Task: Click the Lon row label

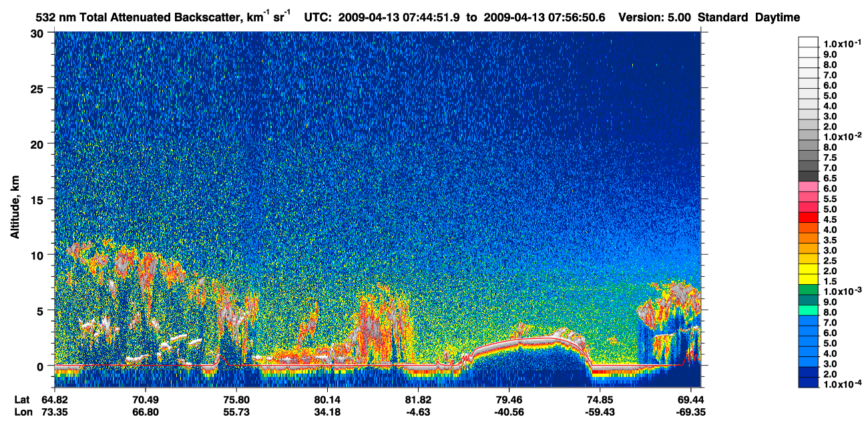Action: (23, 412)
